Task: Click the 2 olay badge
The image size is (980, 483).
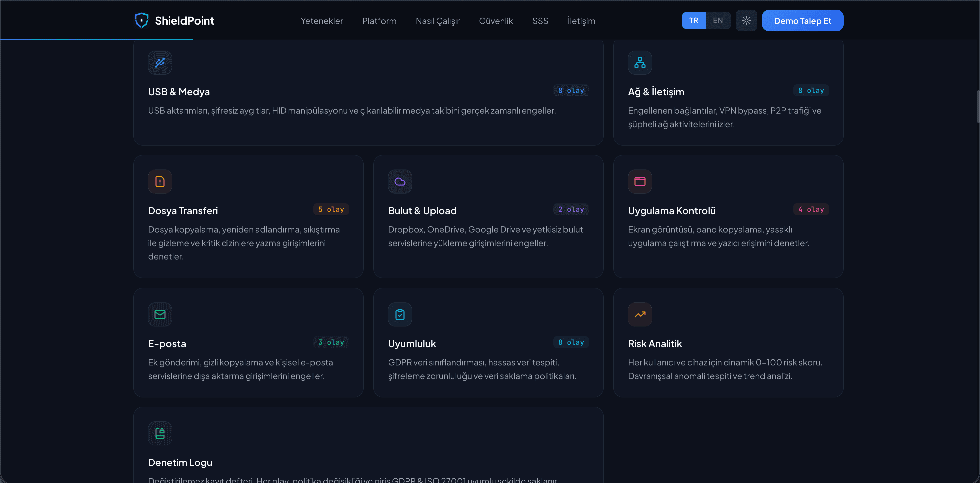Action: pos(571,209)
